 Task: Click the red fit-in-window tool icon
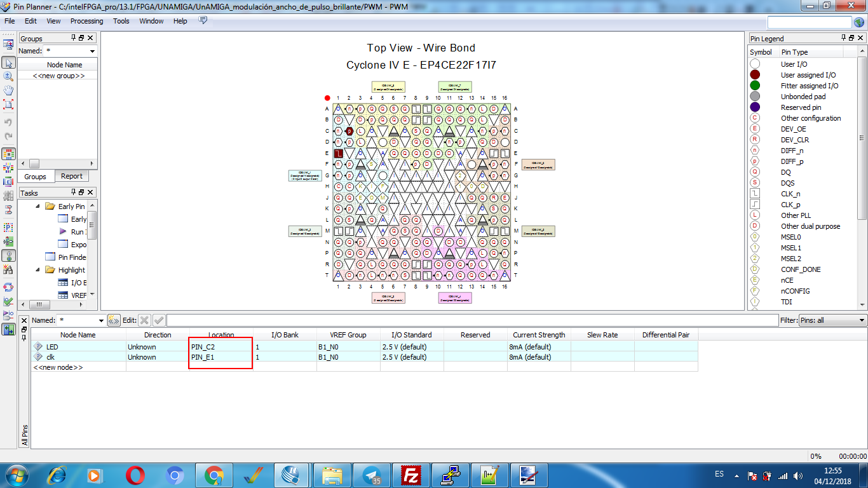pyautogui.click(x=9, y=104)
